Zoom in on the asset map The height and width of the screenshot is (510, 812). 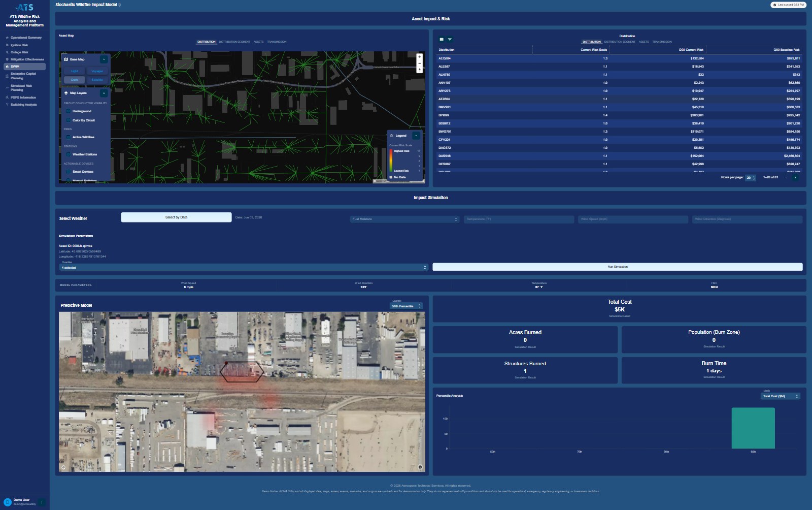tap(419, 57)
